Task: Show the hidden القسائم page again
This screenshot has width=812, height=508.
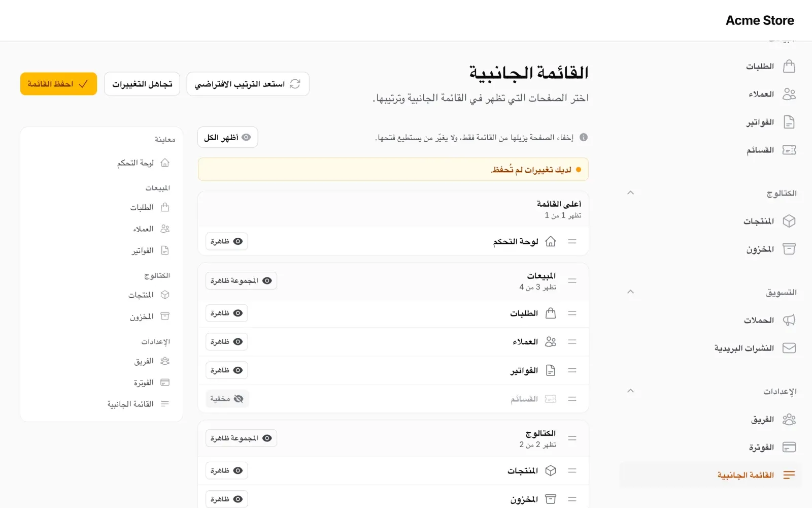Action: pos(227,399)
